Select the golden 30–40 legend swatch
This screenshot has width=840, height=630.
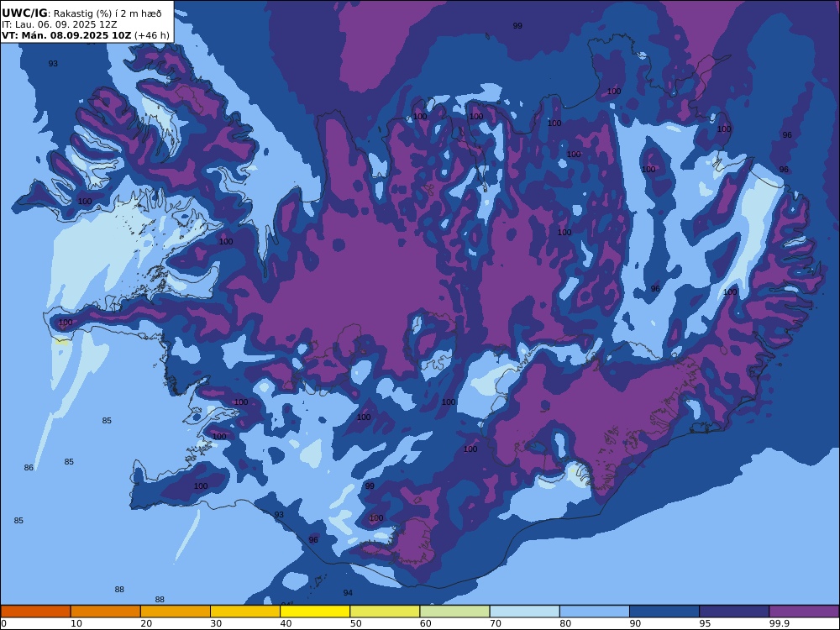pos(245,612)
